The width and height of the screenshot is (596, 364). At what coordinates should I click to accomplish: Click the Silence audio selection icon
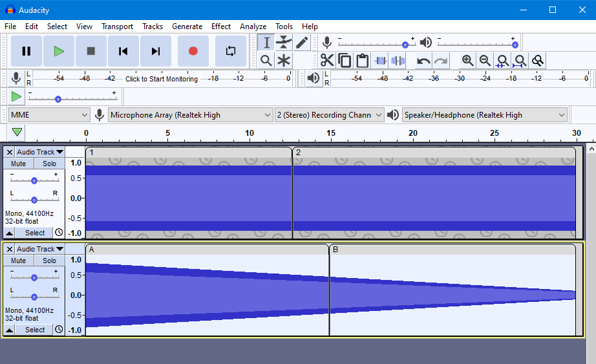[x=398, y=61]
